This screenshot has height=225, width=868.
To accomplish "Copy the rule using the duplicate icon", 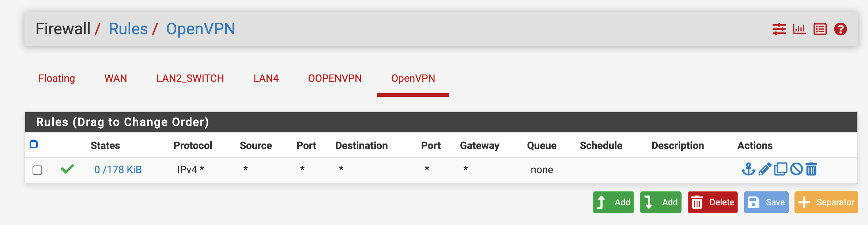I will coord(780,169).
